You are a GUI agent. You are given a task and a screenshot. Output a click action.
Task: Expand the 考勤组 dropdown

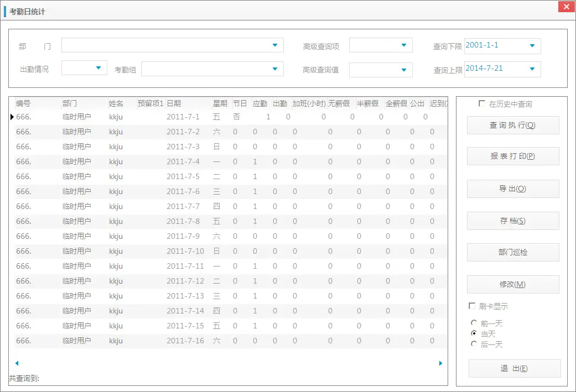(x=275, y=69)
